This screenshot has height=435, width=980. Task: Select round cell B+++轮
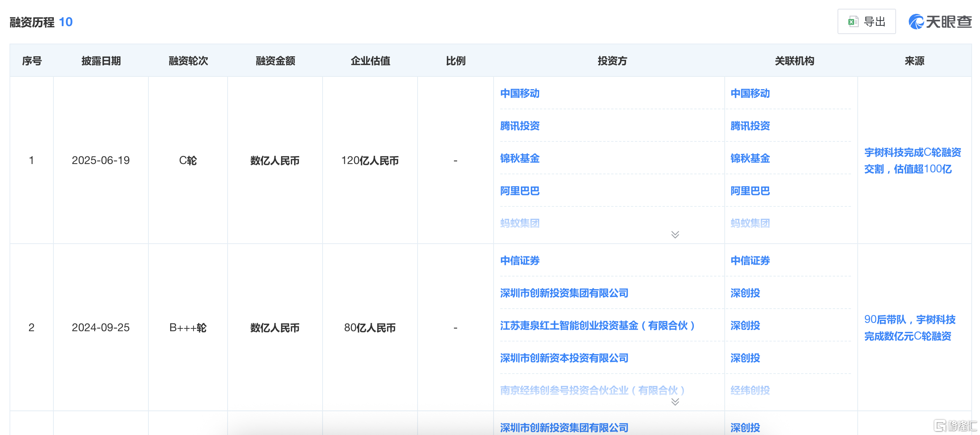click(x=188, y=328)
